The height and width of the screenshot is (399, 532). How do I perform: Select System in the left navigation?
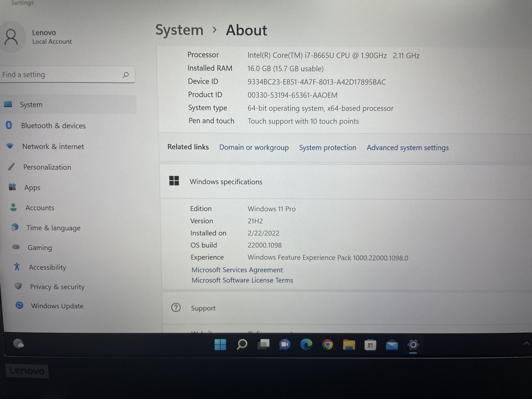[x=31, y=105]
